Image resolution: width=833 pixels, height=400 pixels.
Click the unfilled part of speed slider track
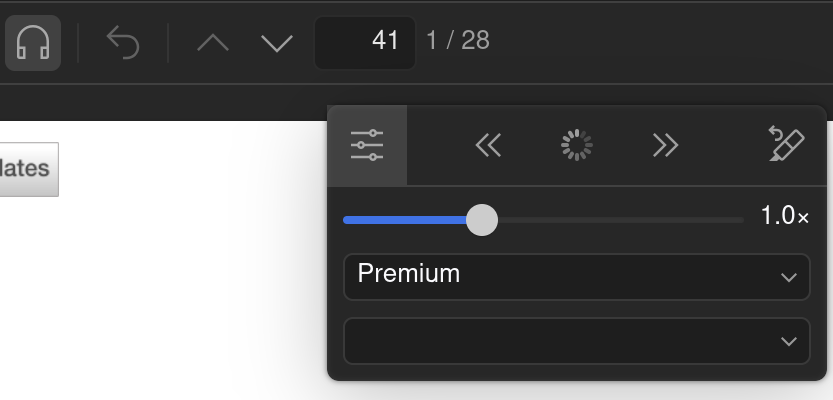(620, 220)
